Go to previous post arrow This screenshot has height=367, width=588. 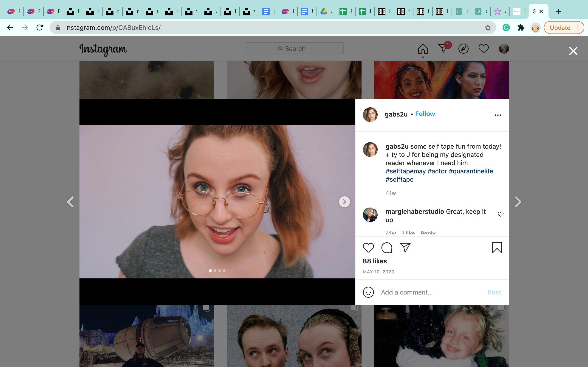tap(71, 202)
